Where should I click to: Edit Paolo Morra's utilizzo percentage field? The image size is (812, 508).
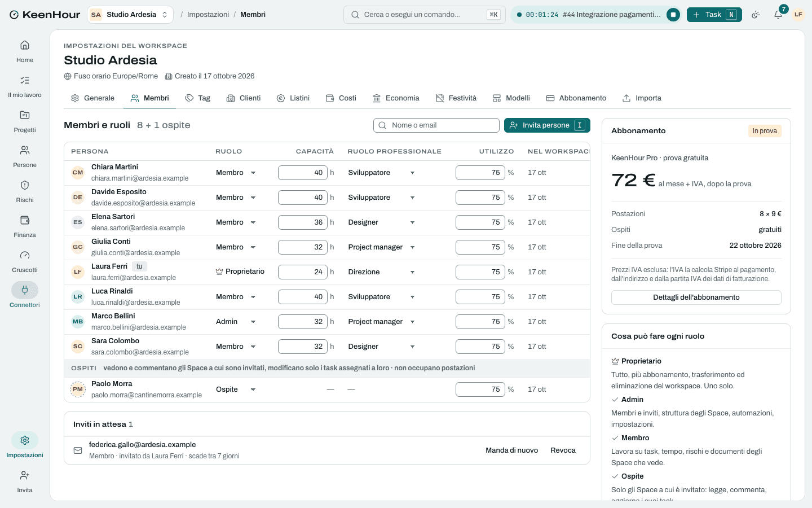[x=480, y=389]
